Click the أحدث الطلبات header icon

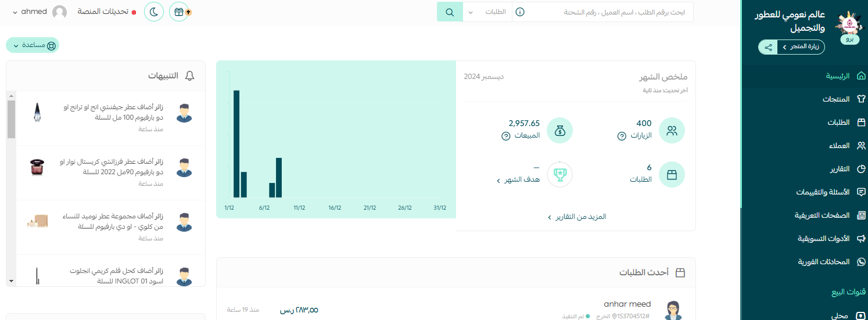(x=681, y=272)
